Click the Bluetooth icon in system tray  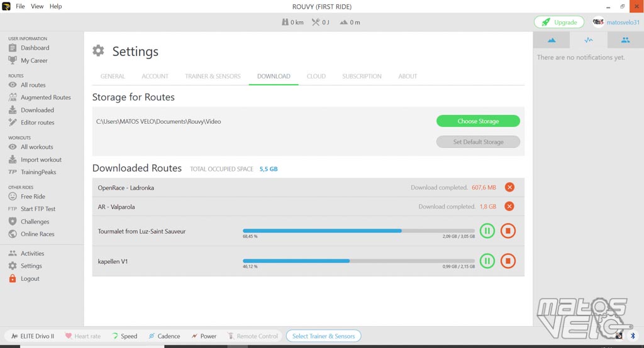pyautogui.click(x=633, y=336)
